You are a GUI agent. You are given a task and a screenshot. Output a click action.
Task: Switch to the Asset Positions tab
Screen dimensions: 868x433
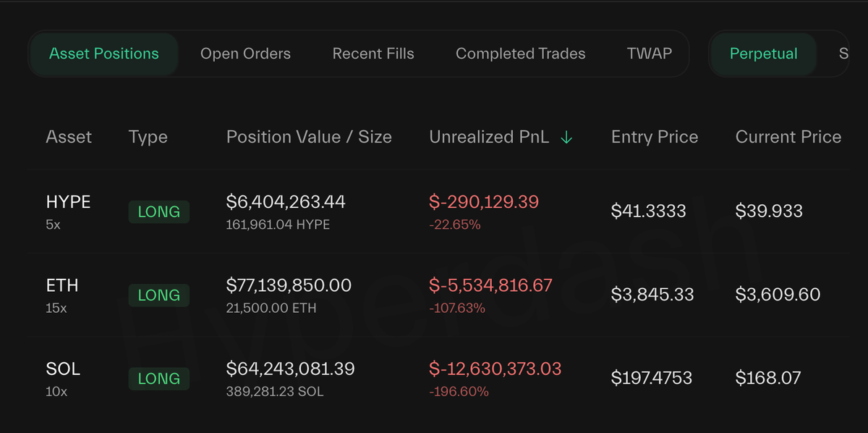pos(104,54)
